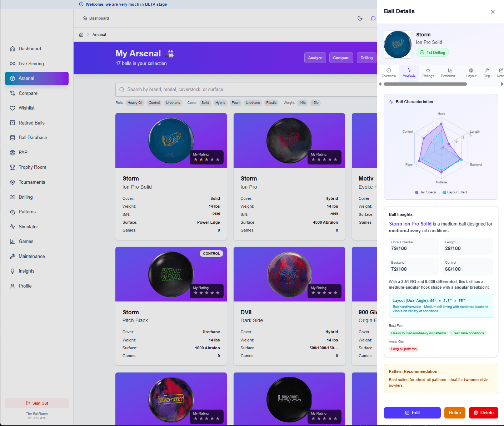
Task: Toggle Ball Specs legend in radar chart
Action: [425, 192]
